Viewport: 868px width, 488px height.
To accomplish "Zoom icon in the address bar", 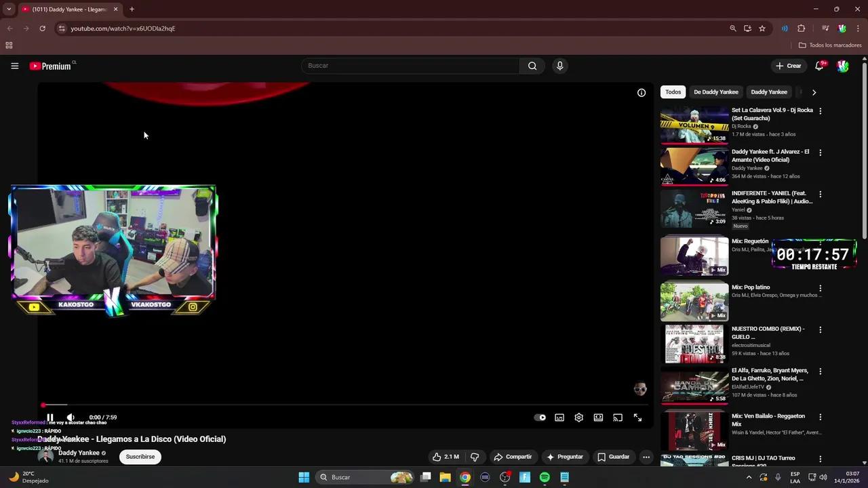I will coord(733,28).
